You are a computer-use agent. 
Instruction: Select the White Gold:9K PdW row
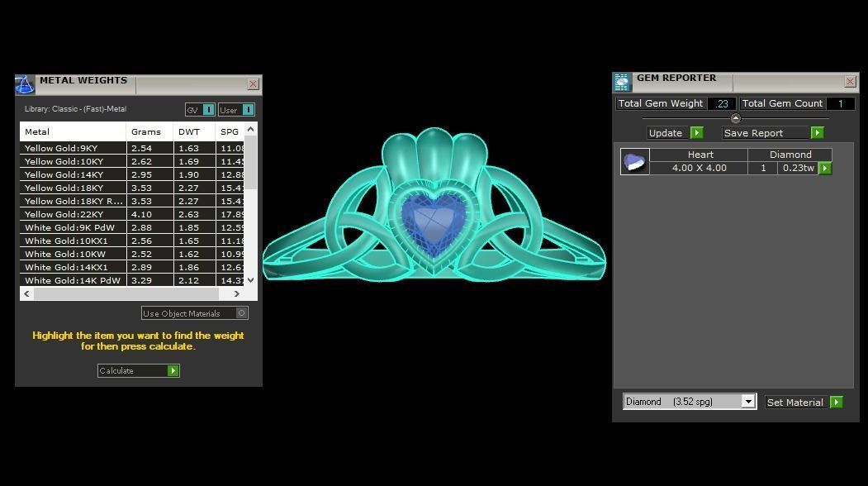click(132, 228)
